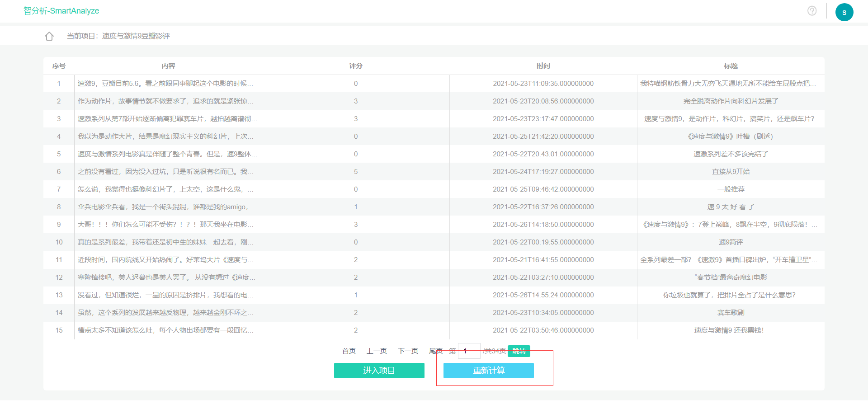The image size is (868, 404).
Task: Click timestamp 2021-05-24T17:19:27.000000000
Action: [x=543, y=172]
